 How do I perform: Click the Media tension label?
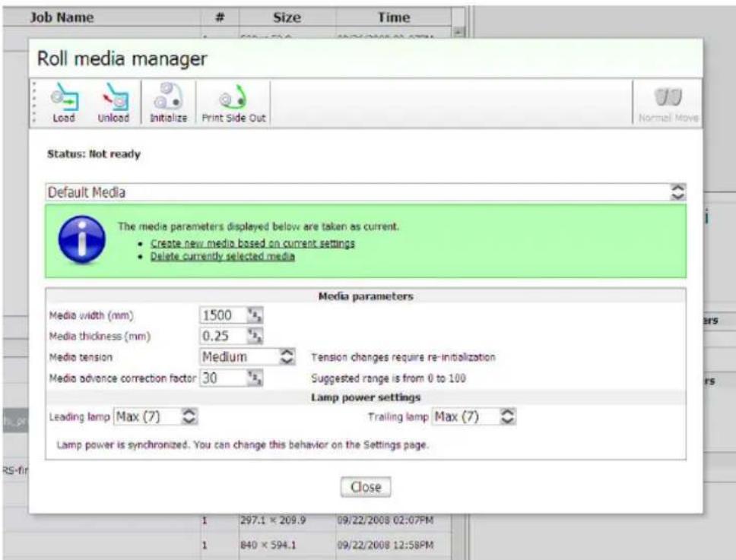[x=81, y=357]
